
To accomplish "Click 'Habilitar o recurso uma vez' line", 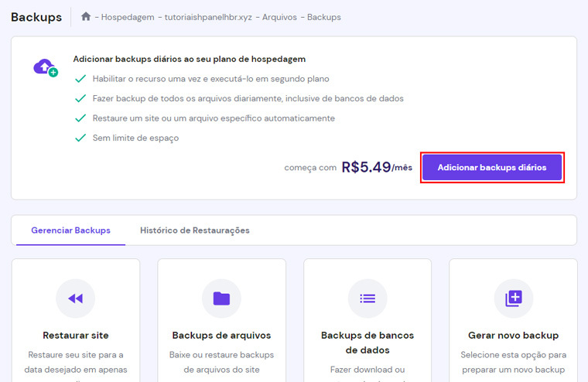I will click(210, 79).
